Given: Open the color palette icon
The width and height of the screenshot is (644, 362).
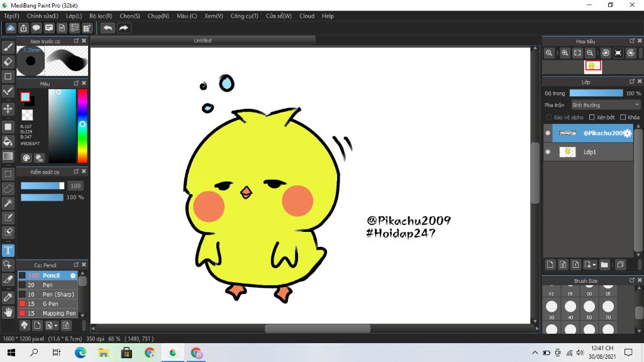Looking at the screenshot, I should point(26,158).
